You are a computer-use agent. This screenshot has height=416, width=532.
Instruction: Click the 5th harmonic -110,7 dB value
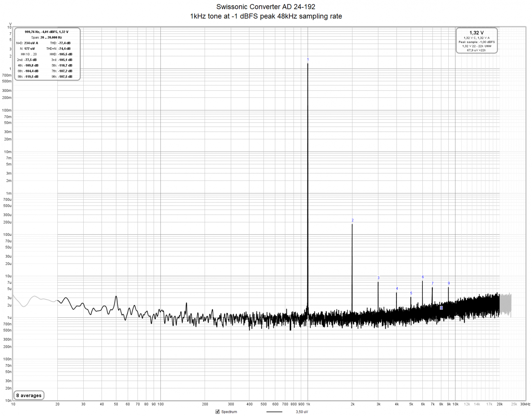pos(65,66)
